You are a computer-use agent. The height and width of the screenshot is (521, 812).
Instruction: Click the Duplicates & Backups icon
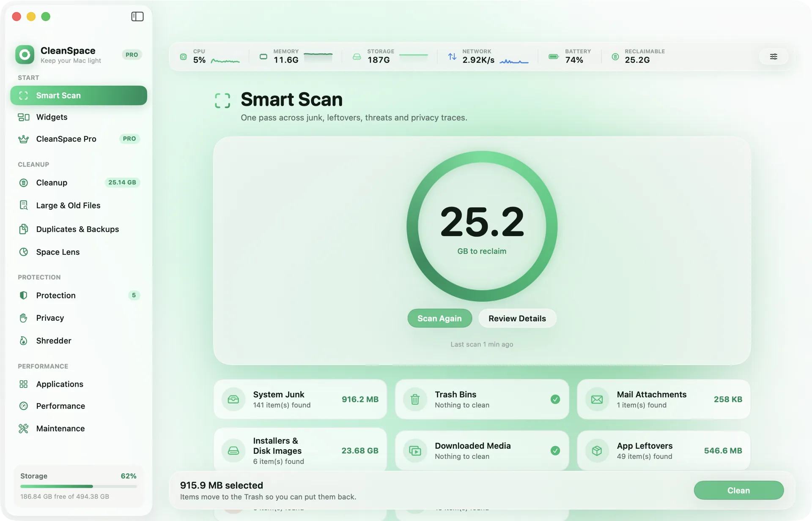24,229
